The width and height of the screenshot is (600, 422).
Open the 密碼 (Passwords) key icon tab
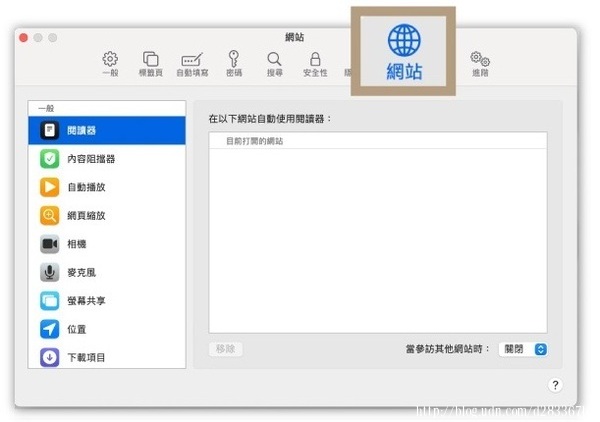click(234, 64)
